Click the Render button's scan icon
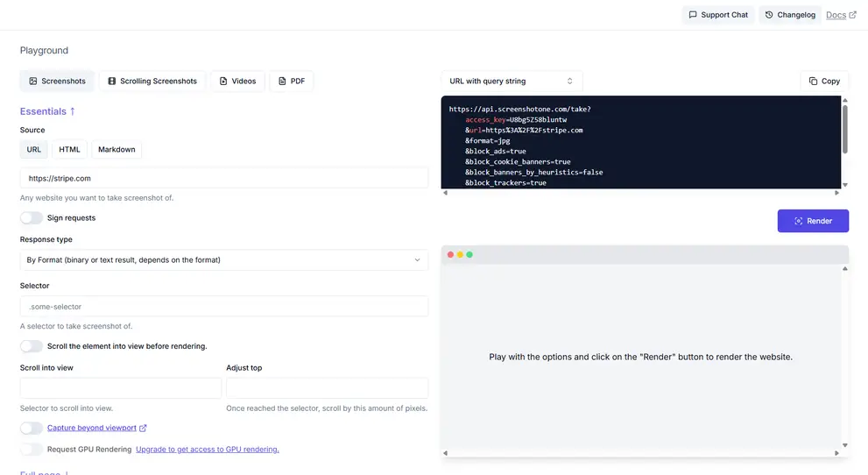Screen dimensions: 868x475 click(x=798, y=221)
